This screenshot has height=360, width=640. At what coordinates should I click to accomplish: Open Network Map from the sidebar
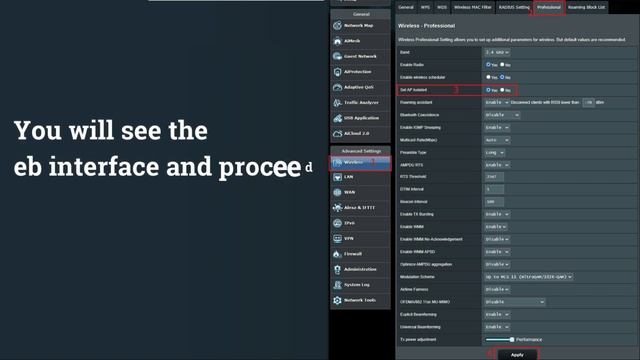360,25
